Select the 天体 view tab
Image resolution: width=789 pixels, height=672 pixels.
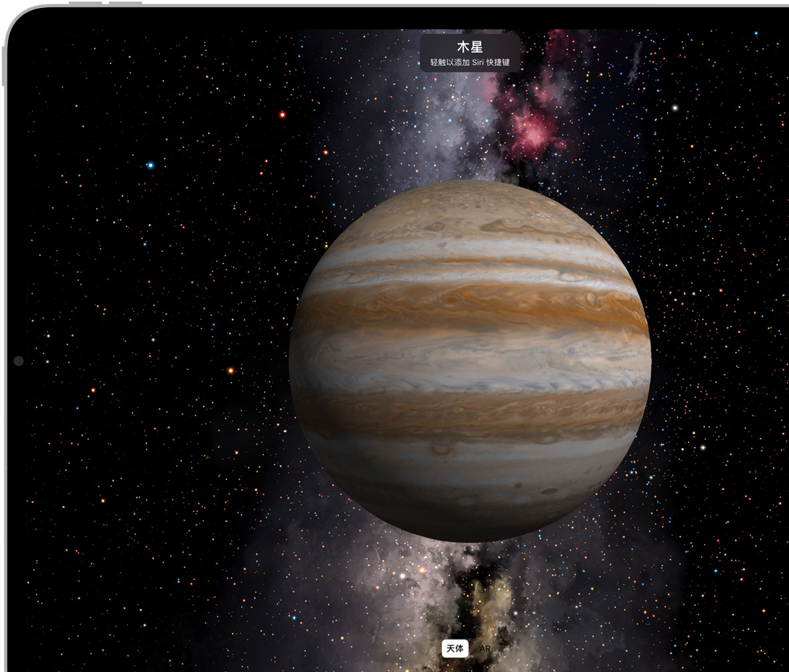[x=454, y=649]
